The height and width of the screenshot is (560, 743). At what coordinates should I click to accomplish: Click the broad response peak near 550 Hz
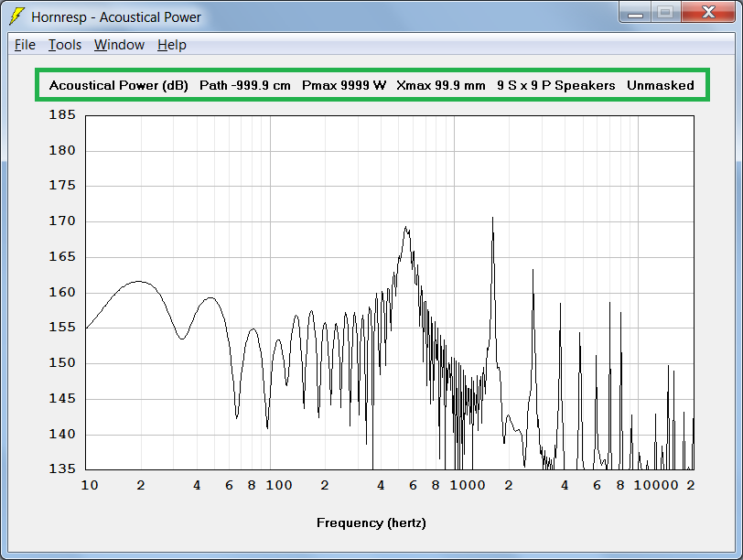click(x=406, y=229)
